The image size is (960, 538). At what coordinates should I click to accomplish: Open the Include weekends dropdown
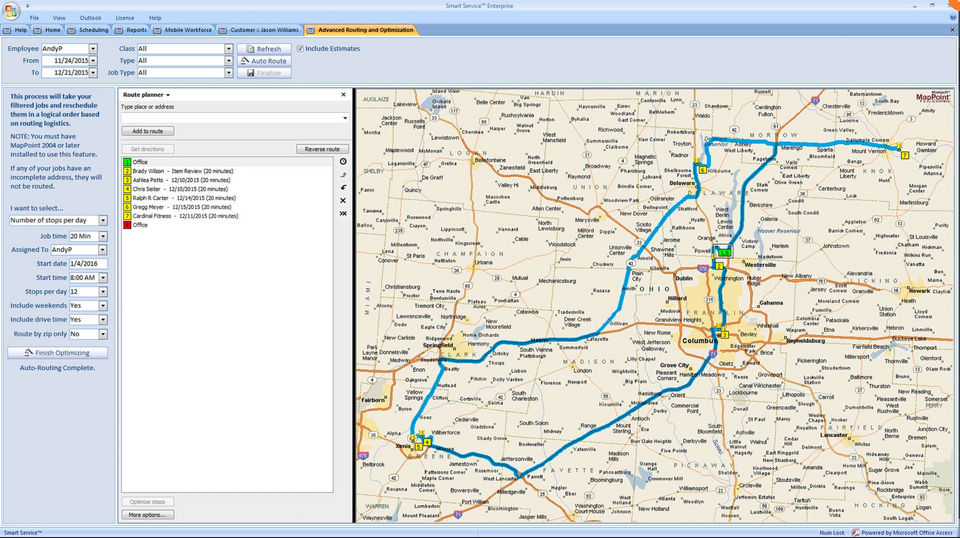[x=103, y=305]
